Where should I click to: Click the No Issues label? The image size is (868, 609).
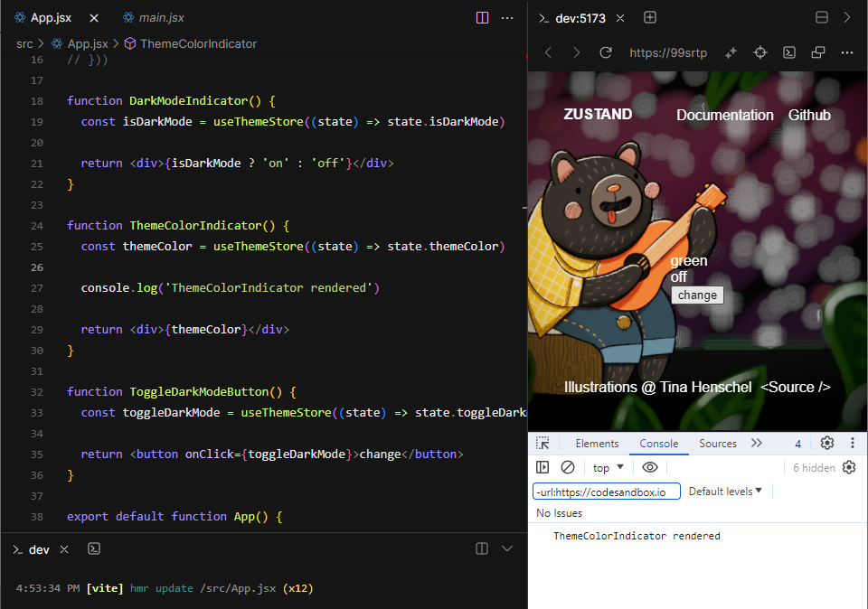click(x=559, y=513)
